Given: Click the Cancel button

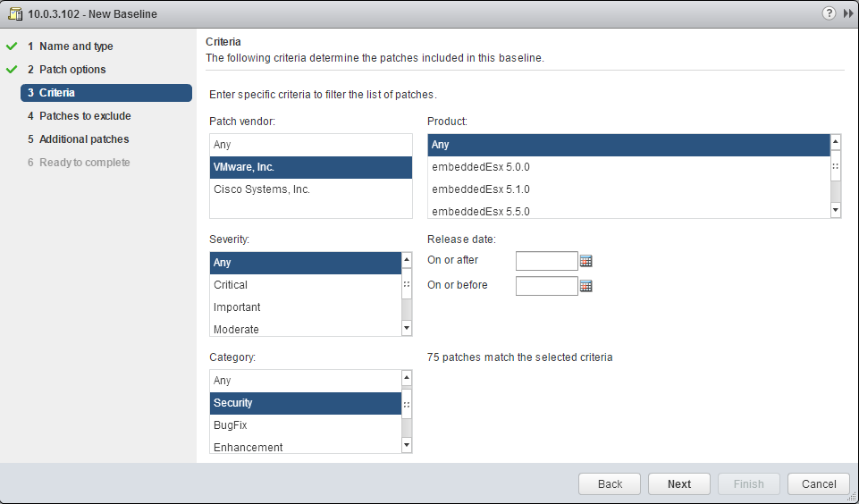Looking at the screenshot, I should 818,483.
